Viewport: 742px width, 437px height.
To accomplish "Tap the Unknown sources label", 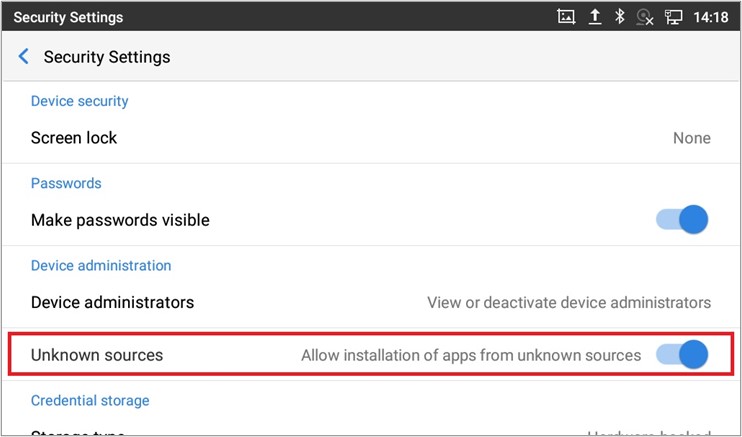I will (97, 355).
